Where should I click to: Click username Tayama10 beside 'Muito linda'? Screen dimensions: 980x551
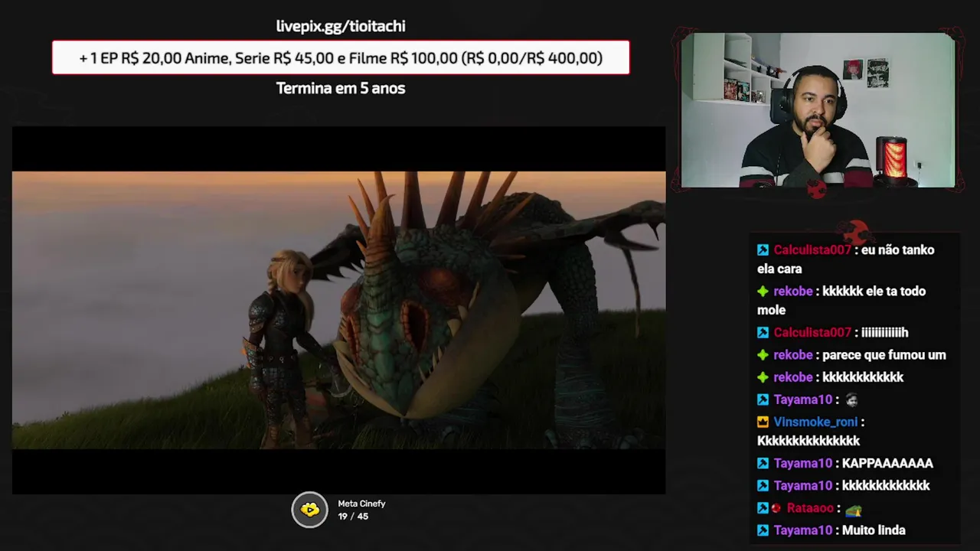802,530
